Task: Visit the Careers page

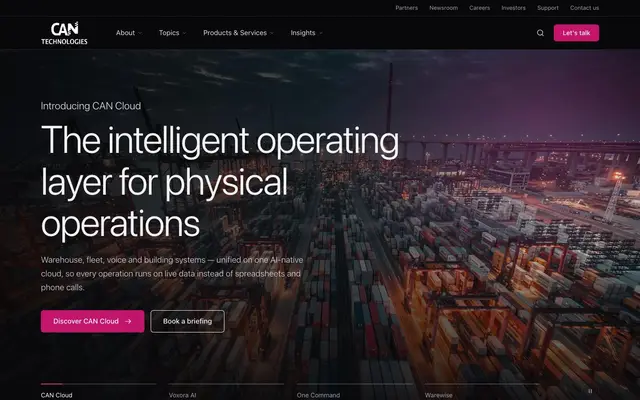Action: 480,8
